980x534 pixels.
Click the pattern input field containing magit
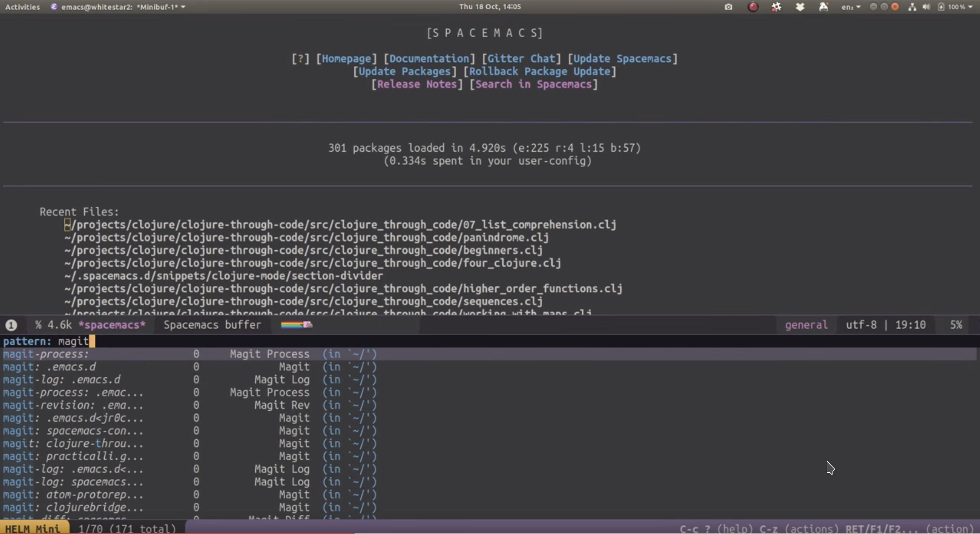490,341
